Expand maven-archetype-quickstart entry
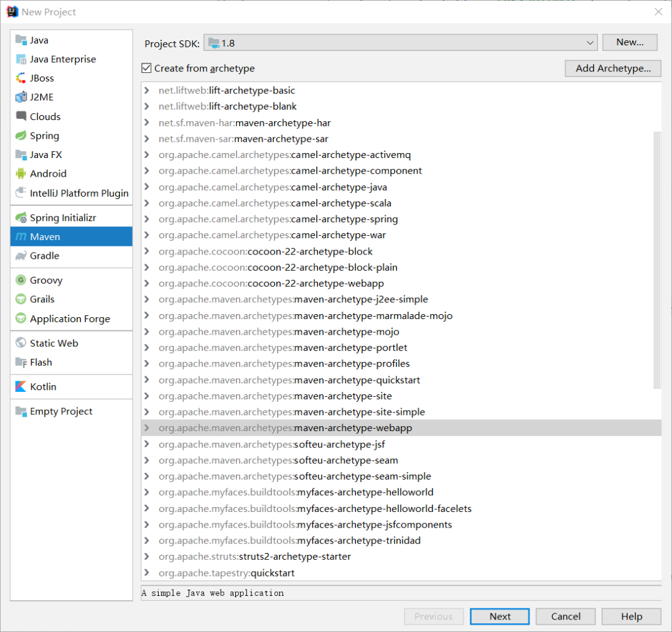Screen dimensions: 672x632 147,379
